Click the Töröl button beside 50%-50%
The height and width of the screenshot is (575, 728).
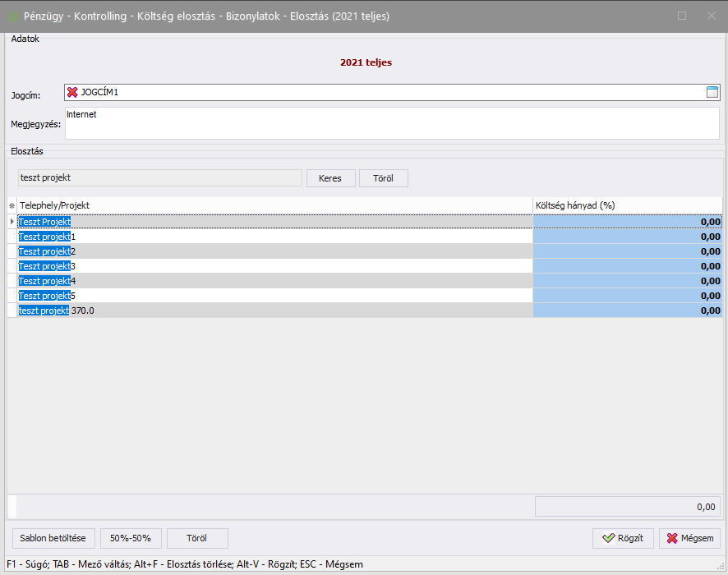[197, 539]
